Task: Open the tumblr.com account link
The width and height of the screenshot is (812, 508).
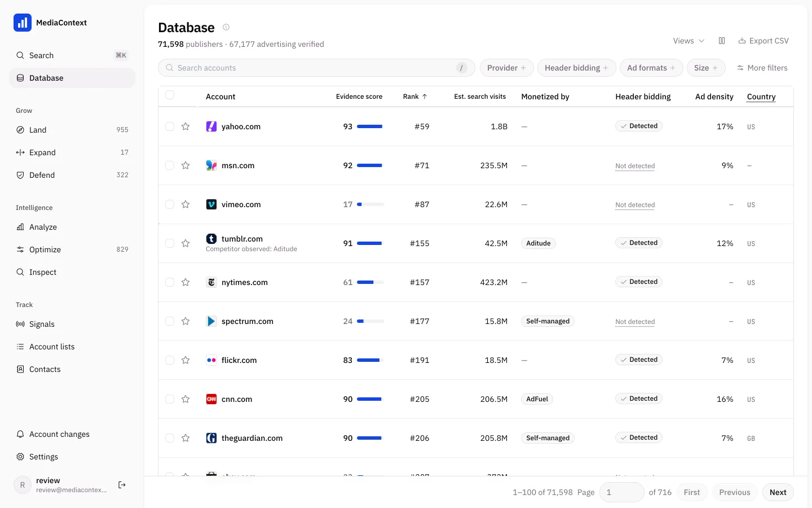Action: tap(242, 239)
